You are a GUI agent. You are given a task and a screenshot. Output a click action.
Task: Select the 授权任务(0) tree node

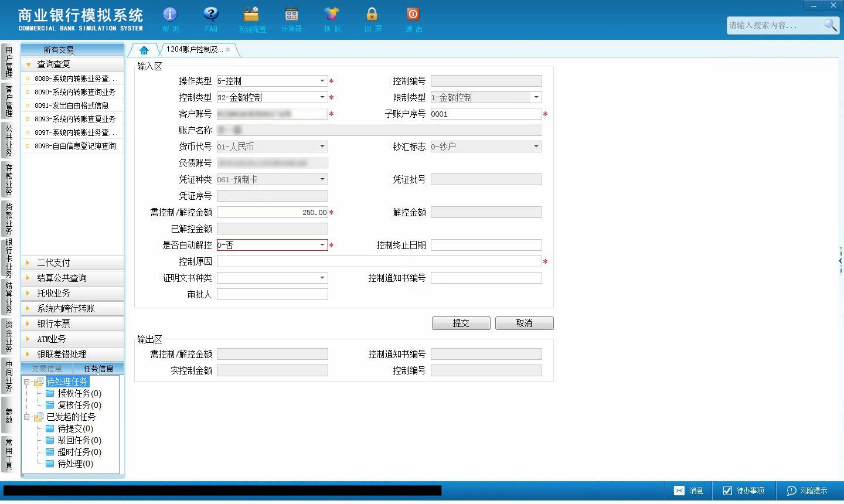coord(79,393)
